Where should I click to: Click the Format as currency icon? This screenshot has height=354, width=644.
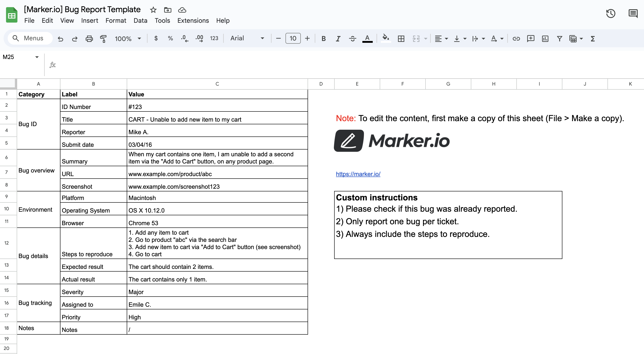(156, 38)
